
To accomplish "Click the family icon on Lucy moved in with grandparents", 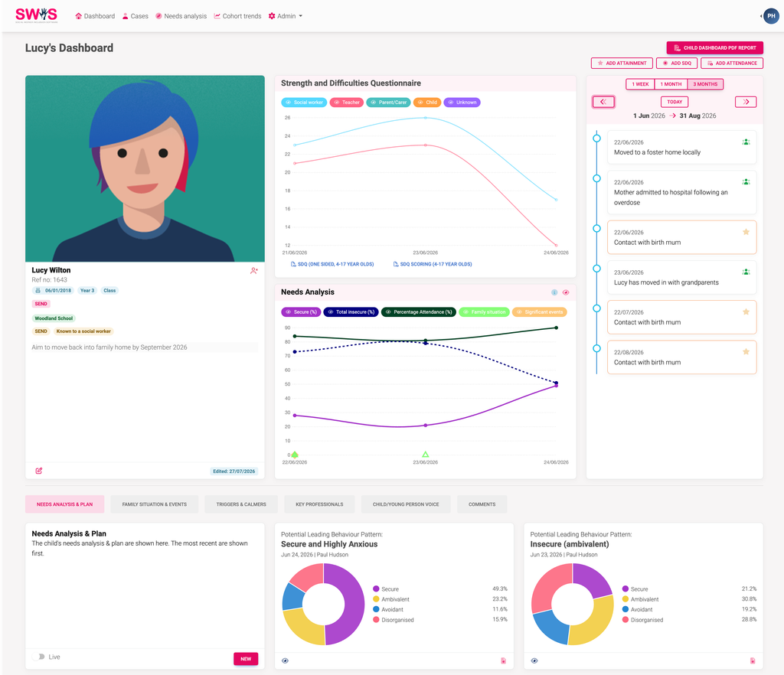I will coord(746,272).
